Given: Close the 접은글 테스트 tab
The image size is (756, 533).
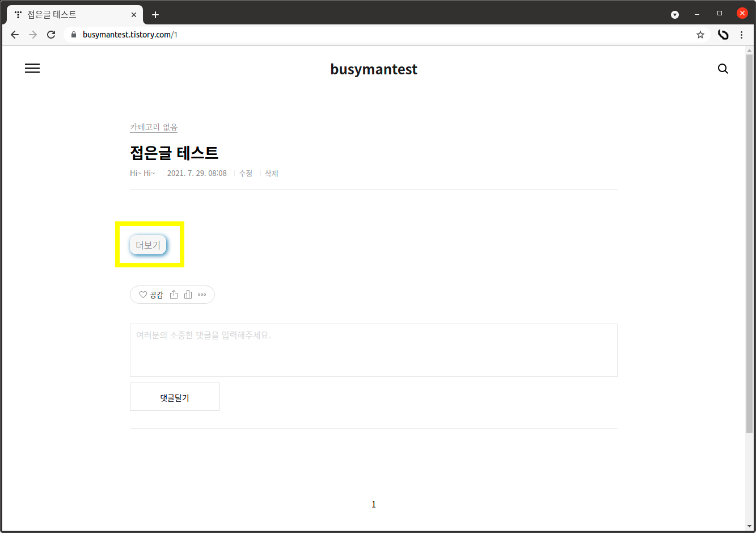Looking at the screenshot, I should (134, 15).
